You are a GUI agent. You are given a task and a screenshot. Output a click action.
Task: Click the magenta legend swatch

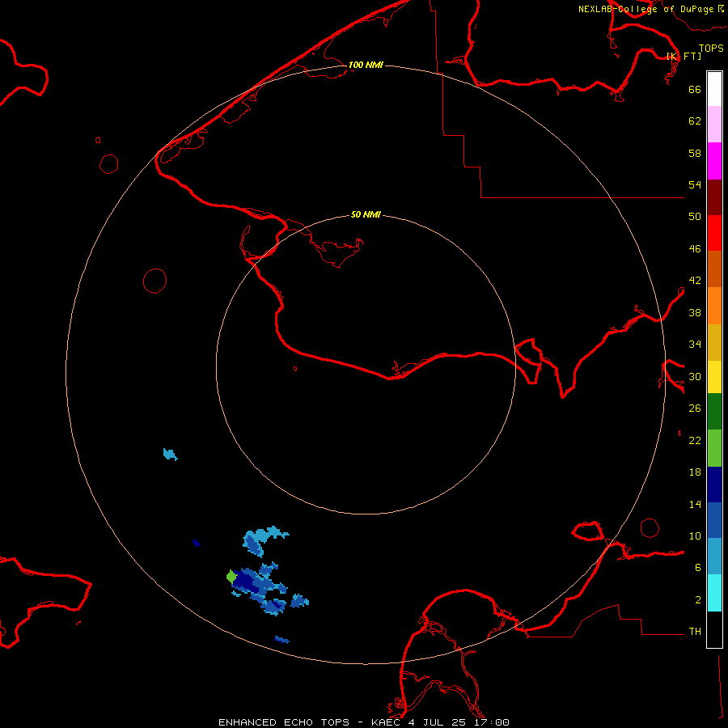[x=714, y=161]
